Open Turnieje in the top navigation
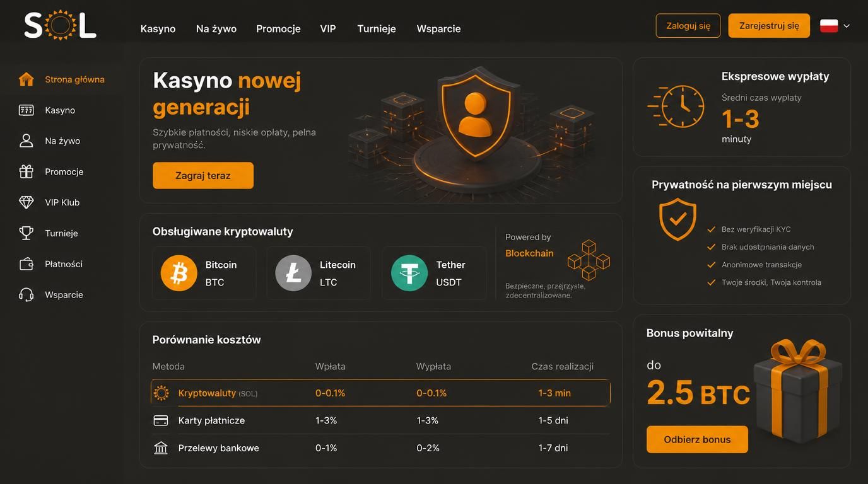Image resolution: width=868 pixels, height=484 pixels. click(377, 28)
